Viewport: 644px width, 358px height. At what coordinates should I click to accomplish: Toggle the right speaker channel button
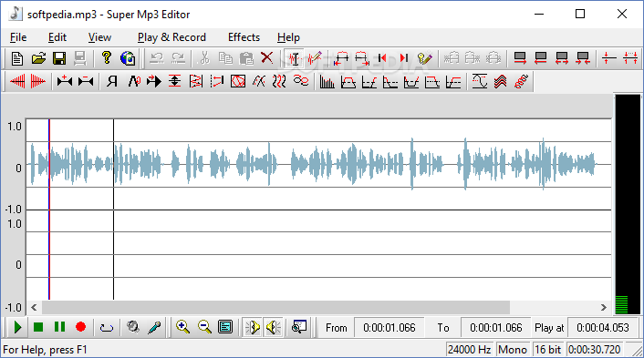[273, 327]
